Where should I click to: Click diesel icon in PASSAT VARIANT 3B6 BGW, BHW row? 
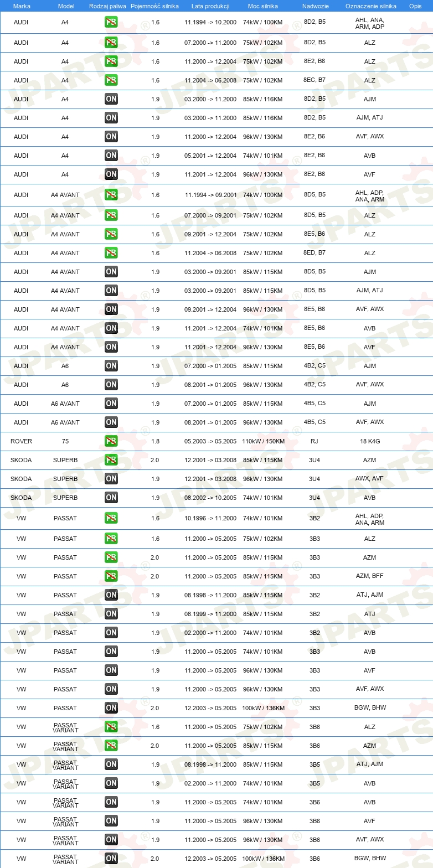pyautogui.click(x=111, y=859)
